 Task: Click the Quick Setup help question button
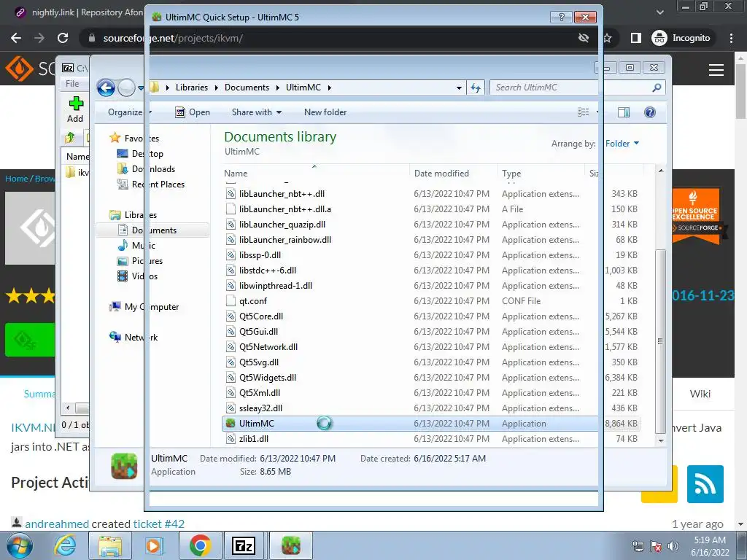tap(561, 17)
